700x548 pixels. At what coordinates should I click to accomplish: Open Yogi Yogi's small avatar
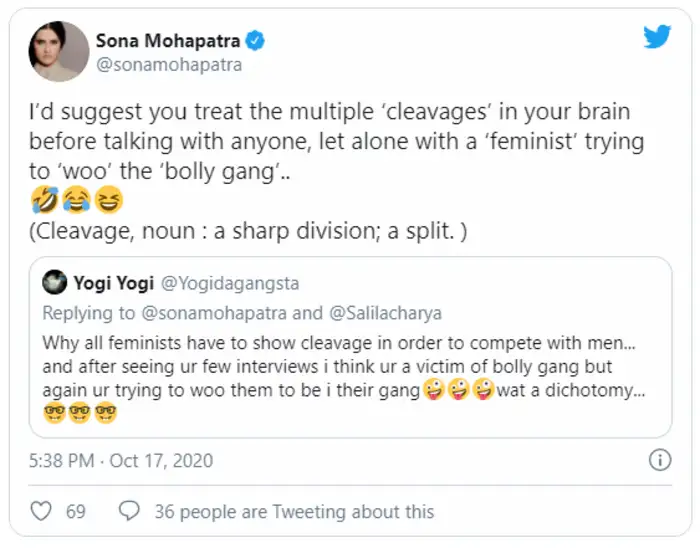coord(55,283)
